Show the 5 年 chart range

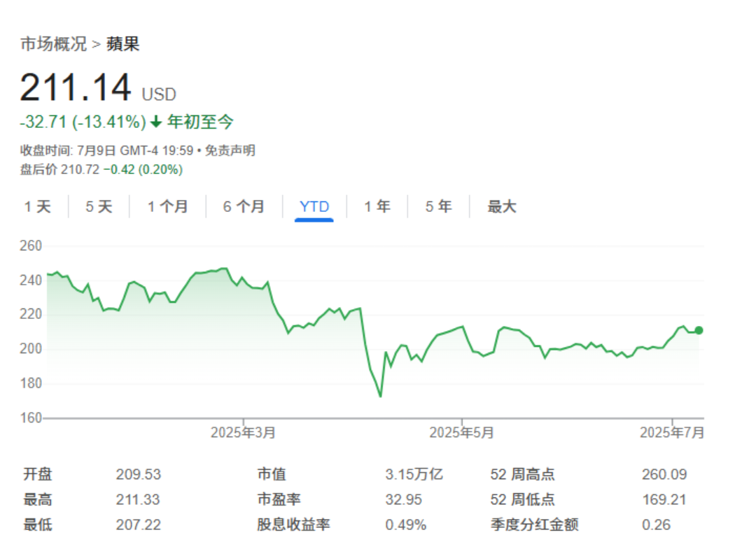coord(438,207)
